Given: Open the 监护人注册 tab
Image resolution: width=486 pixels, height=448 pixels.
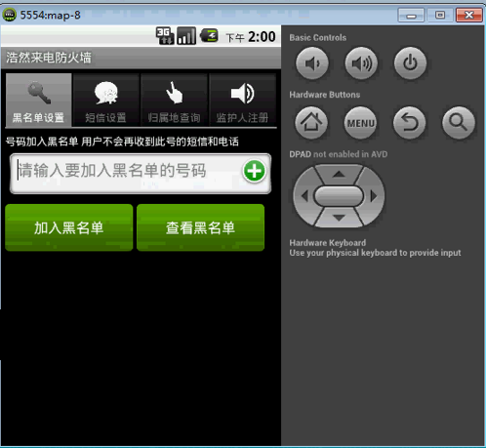Looking at the screenshot, I should (242, 100).
